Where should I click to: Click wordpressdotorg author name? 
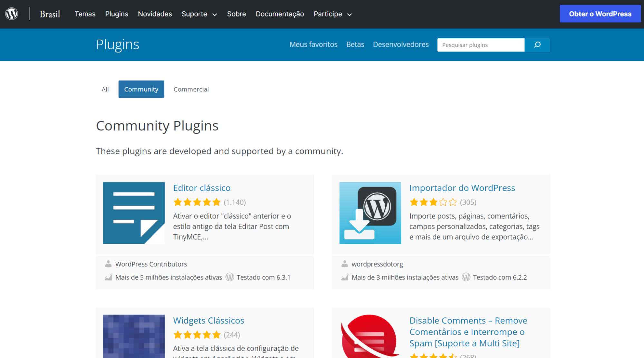pos(377,264)
